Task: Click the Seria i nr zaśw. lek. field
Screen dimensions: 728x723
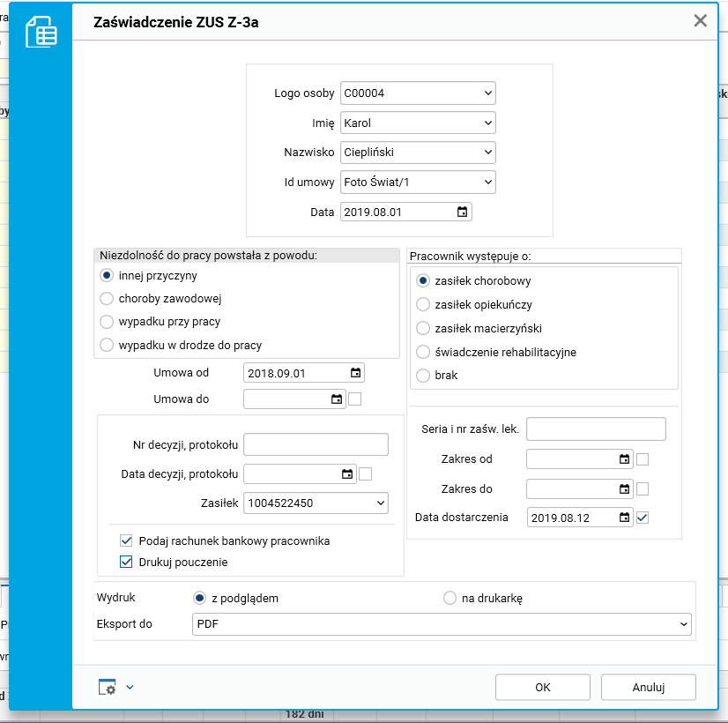Action: click(x=596, y=429)
